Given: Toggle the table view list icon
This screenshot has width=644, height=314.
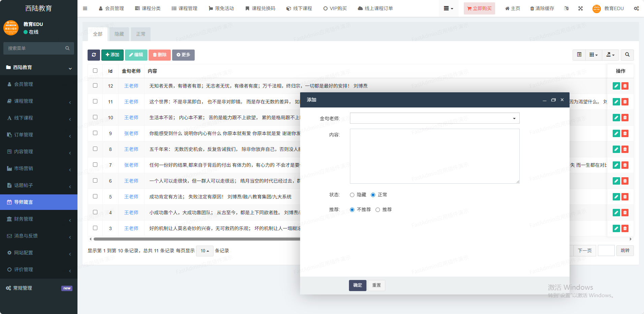Looking at the screenshot, I should (579, 55).
